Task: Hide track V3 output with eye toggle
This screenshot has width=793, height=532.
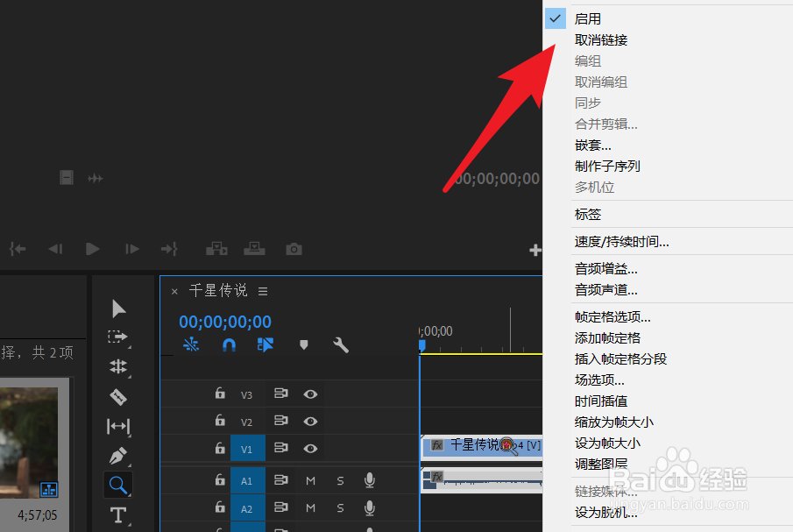Action: 310,394
